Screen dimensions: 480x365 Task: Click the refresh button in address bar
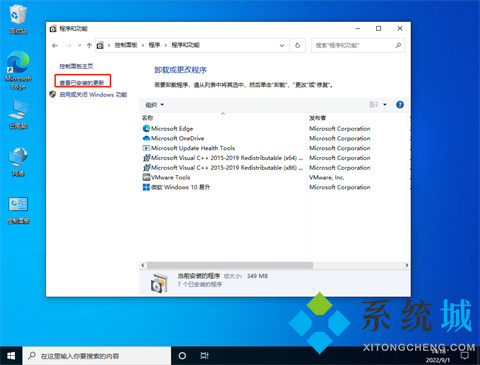297,45
